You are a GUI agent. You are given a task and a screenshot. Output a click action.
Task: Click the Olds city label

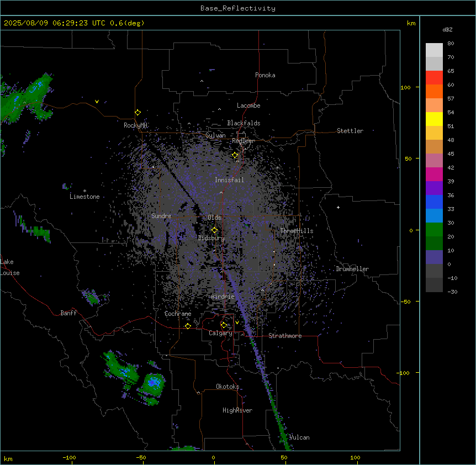tap(214, 218)
